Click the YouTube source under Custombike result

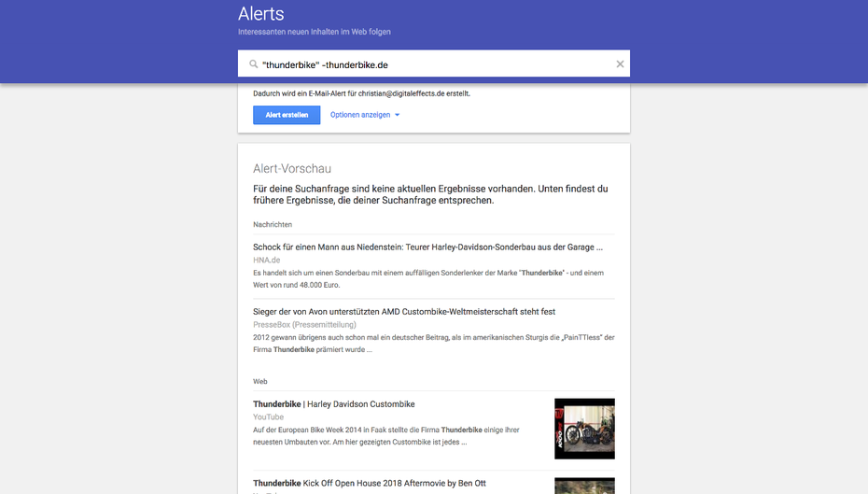(x=269, y=417)
